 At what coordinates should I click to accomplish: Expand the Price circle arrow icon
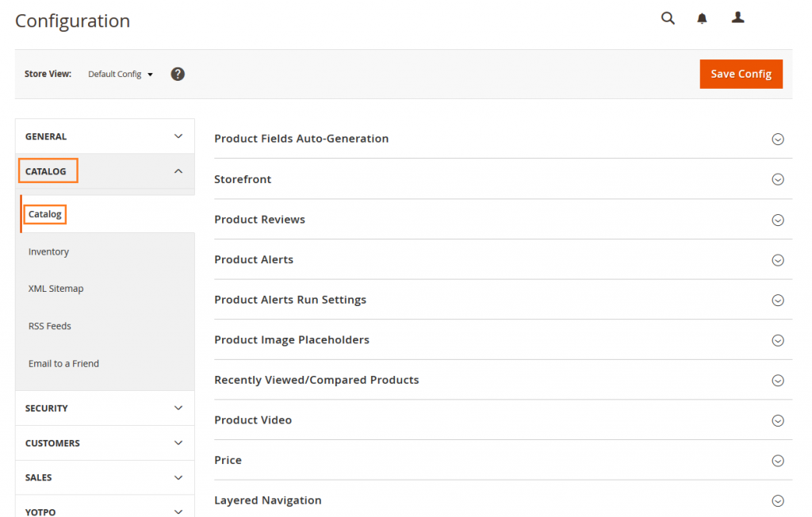[x=778, y=461]
